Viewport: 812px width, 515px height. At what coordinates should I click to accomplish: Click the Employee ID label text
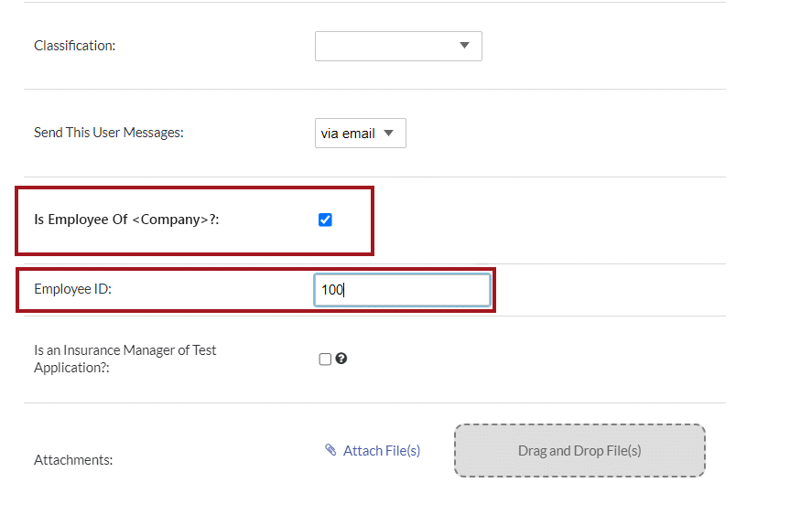72,289
